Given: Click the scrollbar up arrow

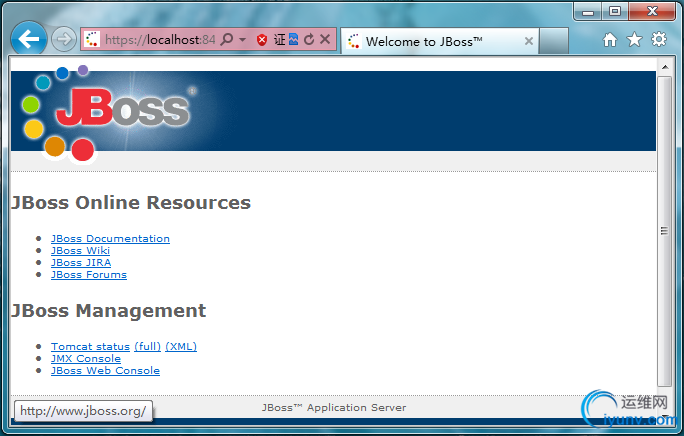Looking at the screenshot, I should click(x=665, y=67).
